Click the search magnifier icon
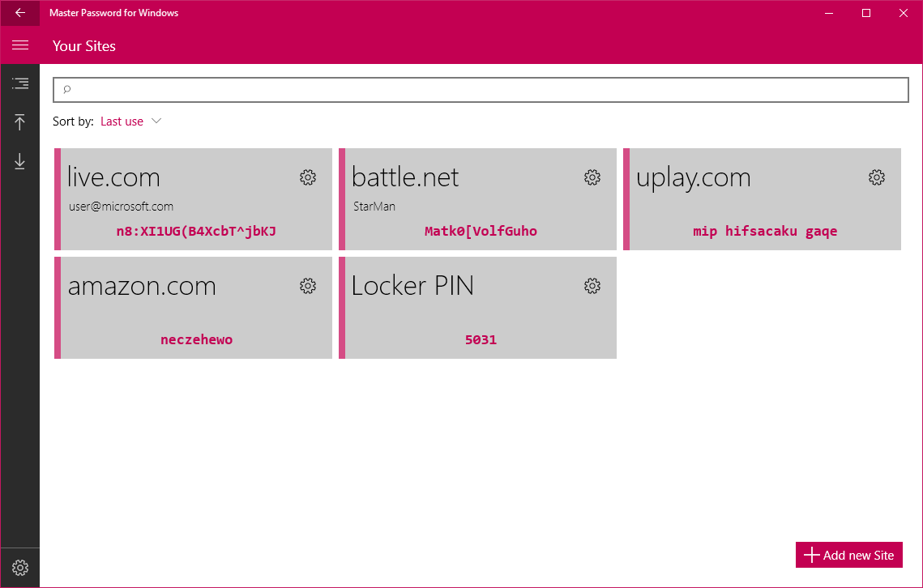This screenshot has height=588, width=923. (x=67, y=89)
